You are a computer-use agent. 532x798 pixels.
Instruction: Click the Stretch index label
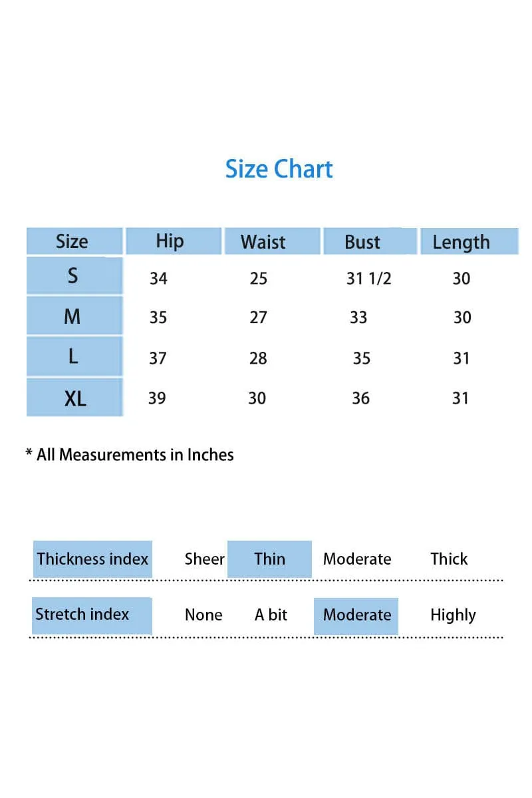point(92,615)
